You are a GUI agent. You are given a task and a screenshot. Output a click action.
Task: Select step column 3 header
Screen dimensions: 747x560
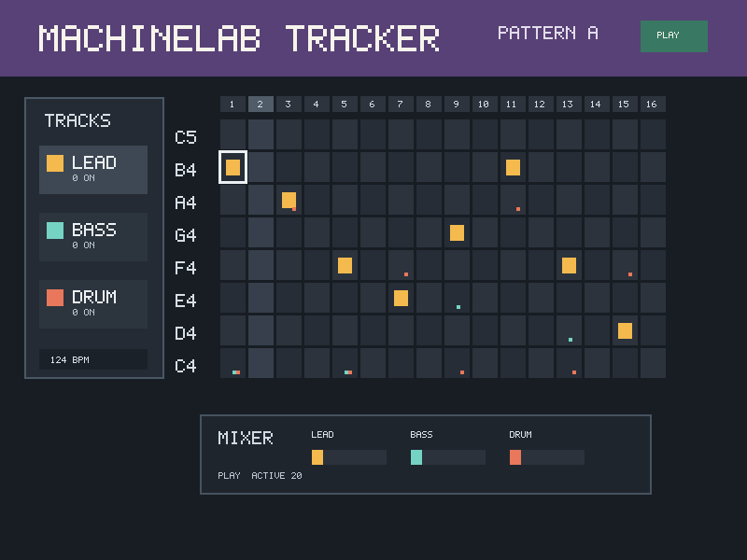[289, 104]
